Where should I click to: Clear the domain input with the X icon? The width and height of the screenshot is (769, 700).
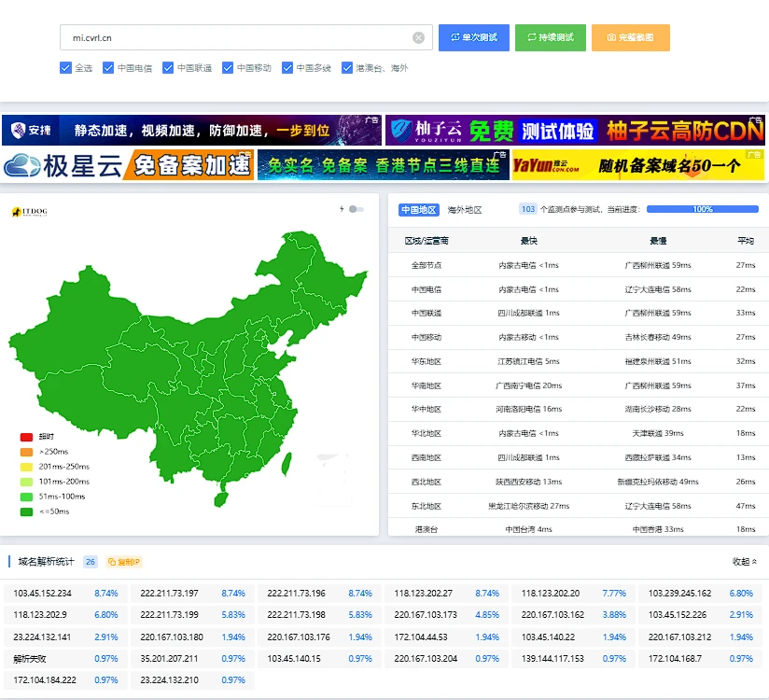coord(418,38)
